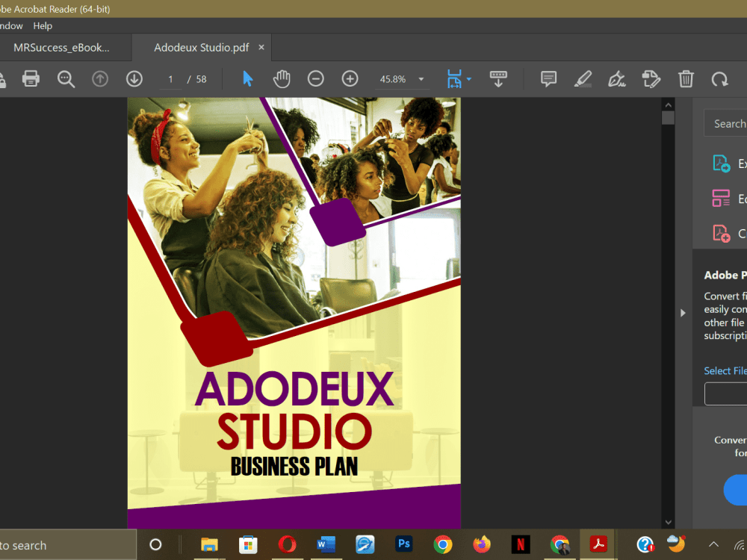Go to next page arrow
Viewport: 747px width, 560px height.
[x=134, y=79]
